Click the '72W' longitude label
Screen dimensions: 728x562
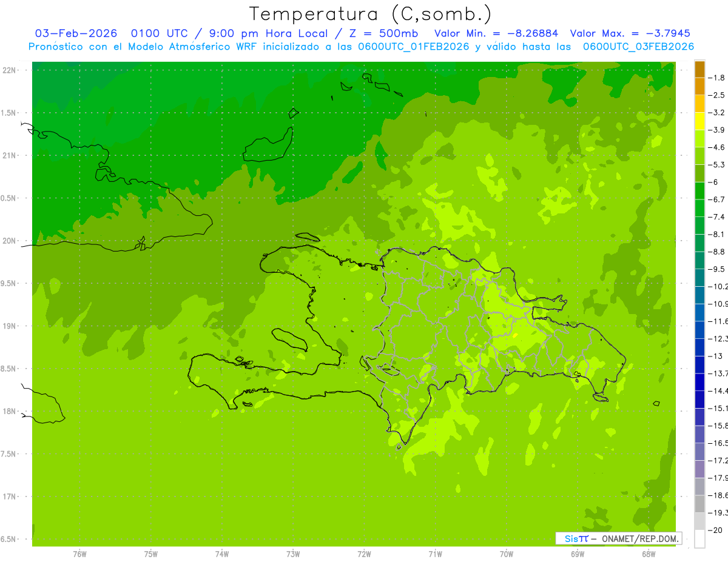[x=364, y=554]
